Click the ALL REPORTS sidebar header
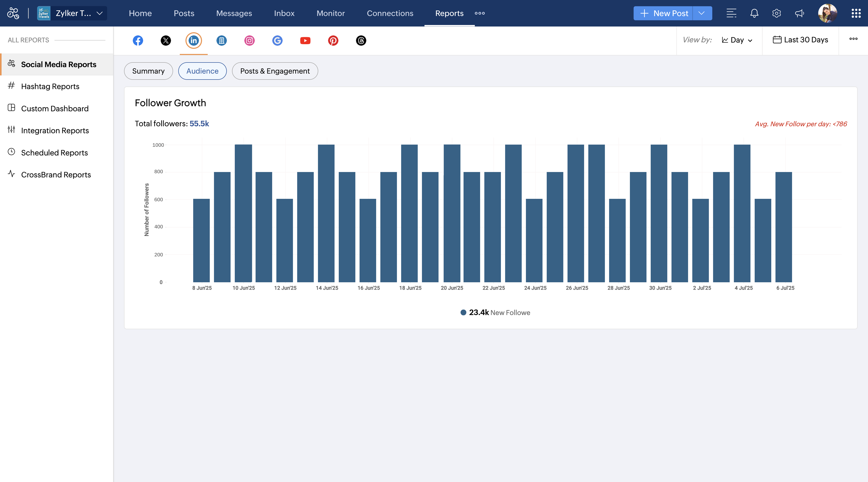Viewport: 868px width, 482px height. pyautogui.click(x=28, y=40)
